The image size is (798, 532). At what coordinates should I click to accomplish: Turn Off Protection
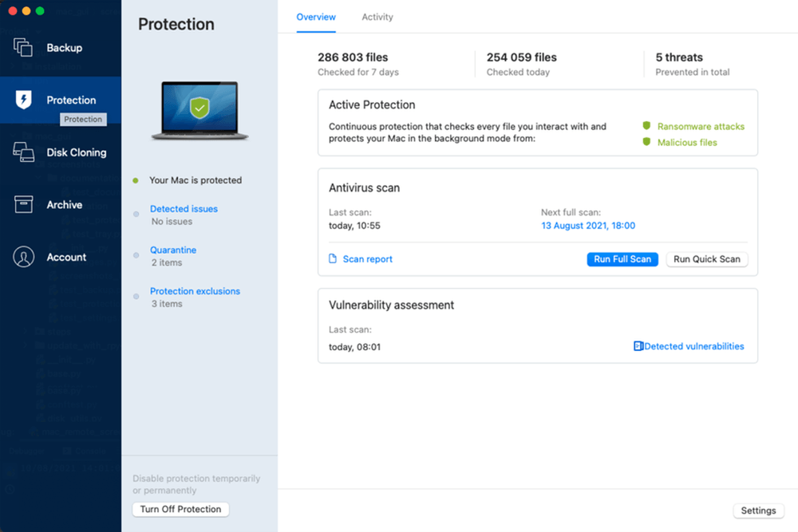tap(180, 509)
